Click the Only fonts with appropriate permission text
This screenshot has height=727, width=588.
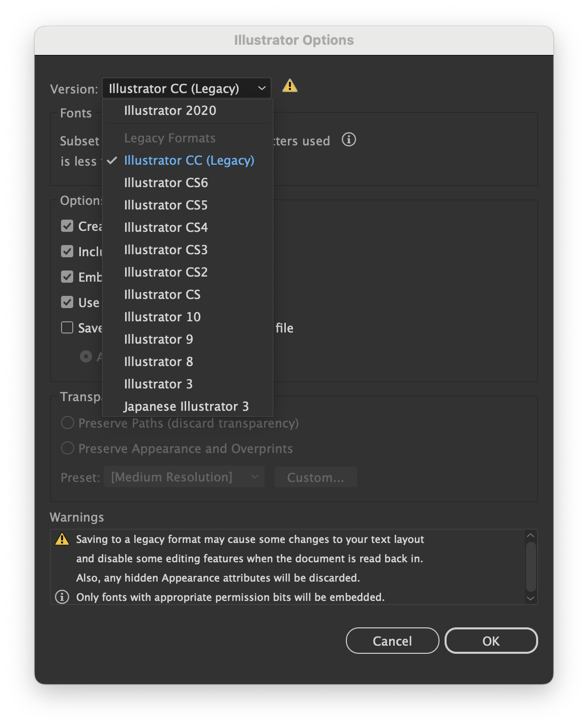coord(230,597)
